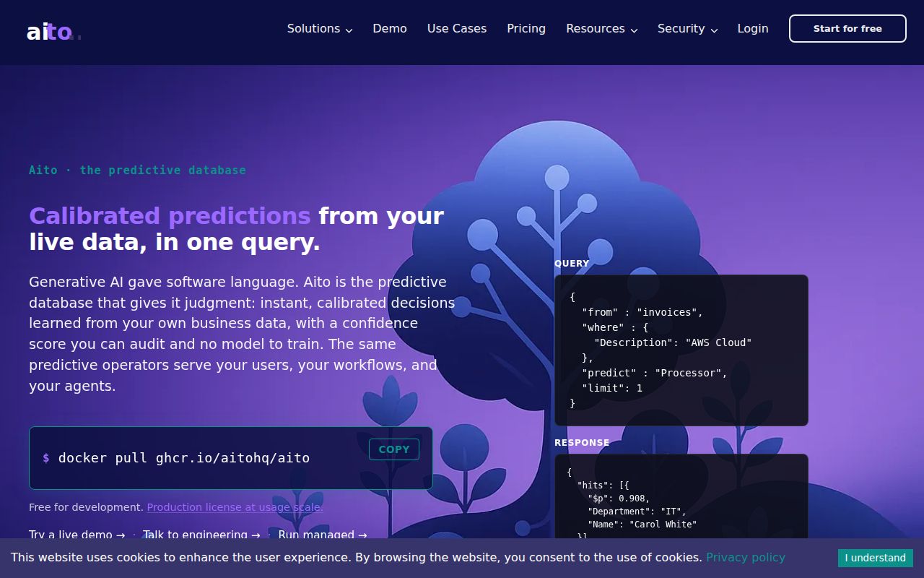Accept cookies with I understand button
This screenshot has height=578, width=924.
tap(875, 558)
